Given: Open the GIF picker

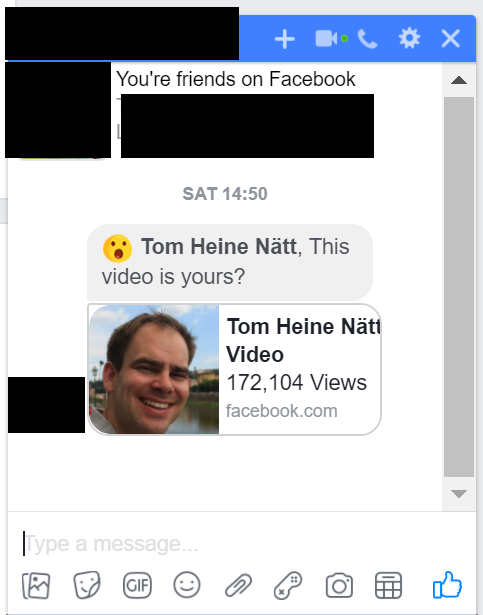Looking at the screenshot, I should [x=137, y=586].
